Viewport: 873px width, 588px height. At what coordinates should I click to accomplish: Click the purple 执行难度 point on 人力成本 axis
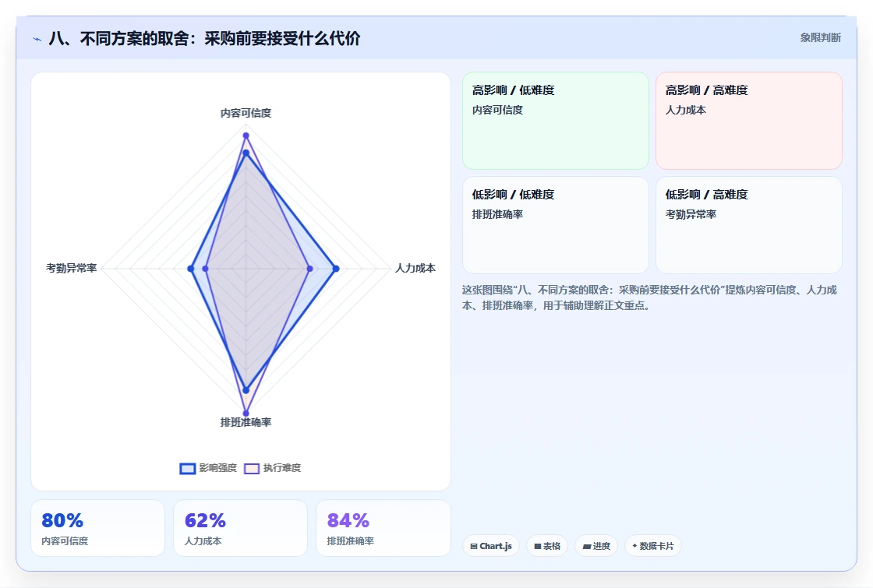[310, 269]
